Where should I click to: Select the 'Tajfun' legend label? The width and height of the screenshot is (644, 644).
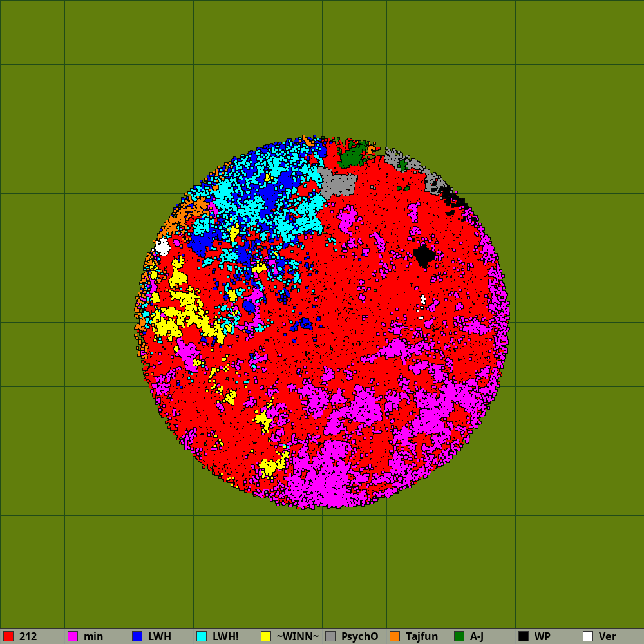point(422,636)
